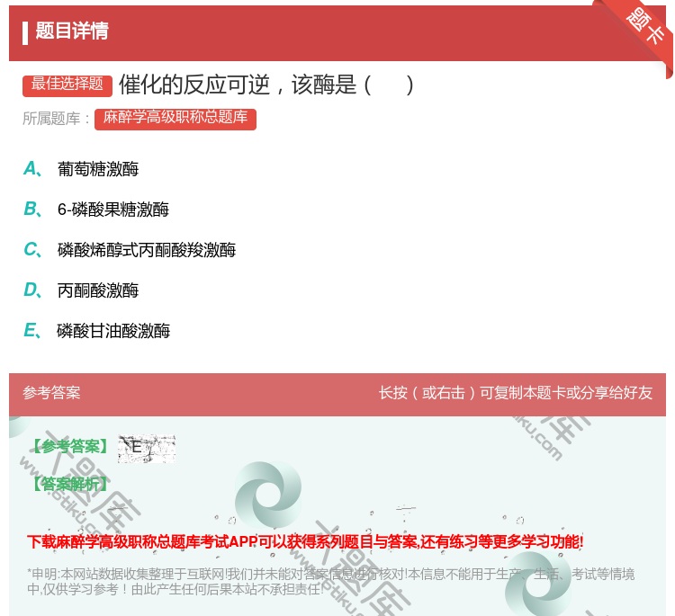Click the red 下载麻醉学高级职称总题库考试APP link

coord(305,542)
